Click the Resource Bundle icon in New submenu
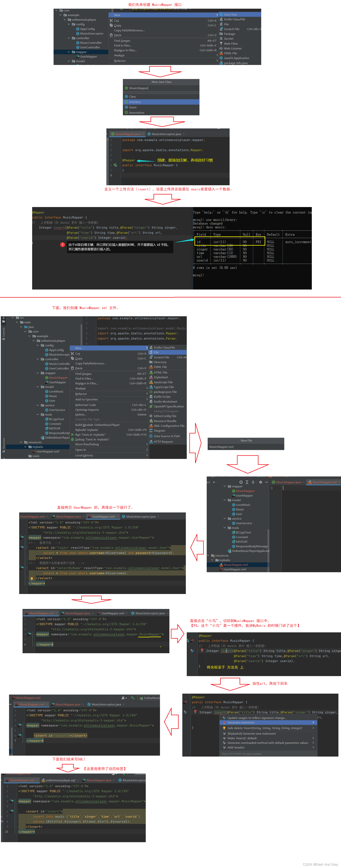Viewport: 341px width, 868px height. click(x=151, y=421)
